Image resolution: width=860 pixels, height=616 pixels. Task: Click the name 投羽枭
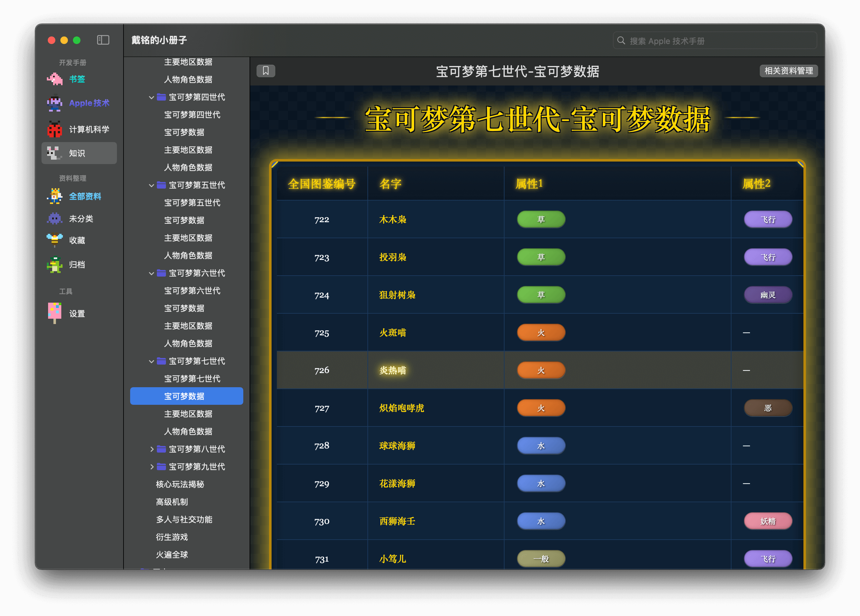pos(393,257)
